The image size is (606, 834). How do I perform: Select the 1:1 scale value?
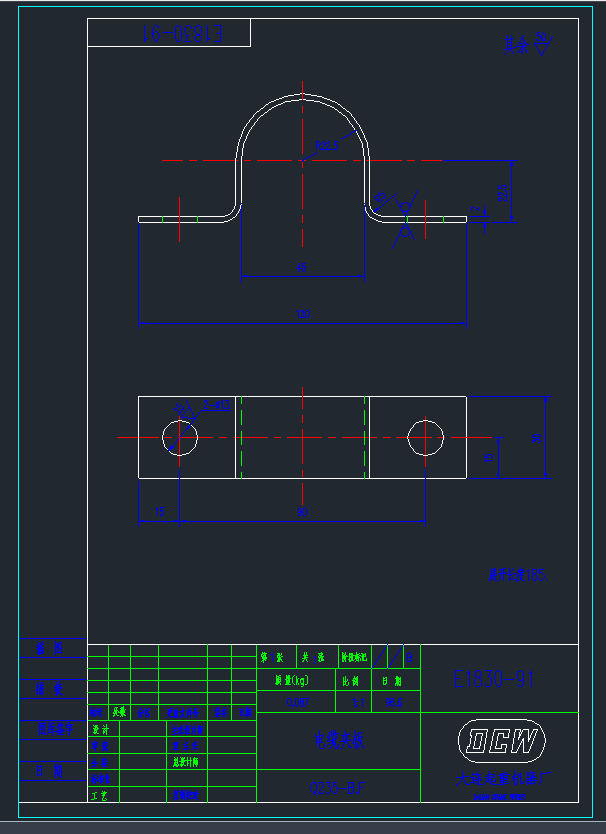click(x=358, y=702)
